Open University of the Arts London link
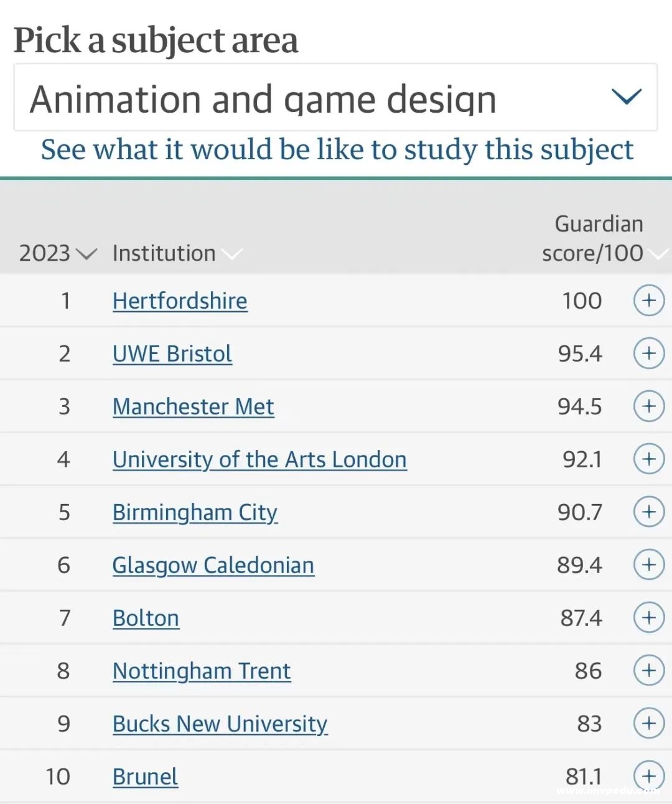The height and width of the screenshot is (804, 672). pyautogui.click(x=260, y=460)
